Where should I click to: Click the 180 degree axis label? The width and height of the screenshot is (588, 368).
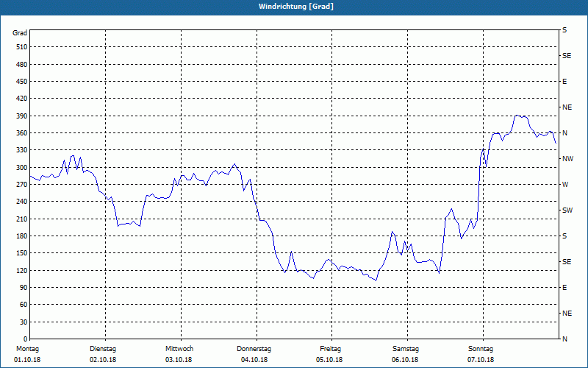point(20,236)
